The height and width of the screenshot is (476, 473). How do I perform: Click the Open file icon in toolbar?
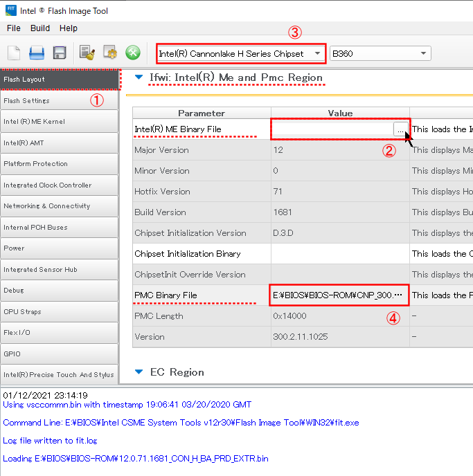point(37,53)
